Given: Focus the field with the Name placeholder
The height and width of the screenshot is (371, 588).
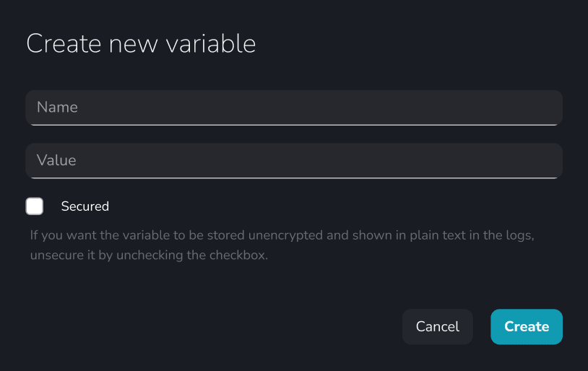Looking at the screenshot, I should (294, 108).
